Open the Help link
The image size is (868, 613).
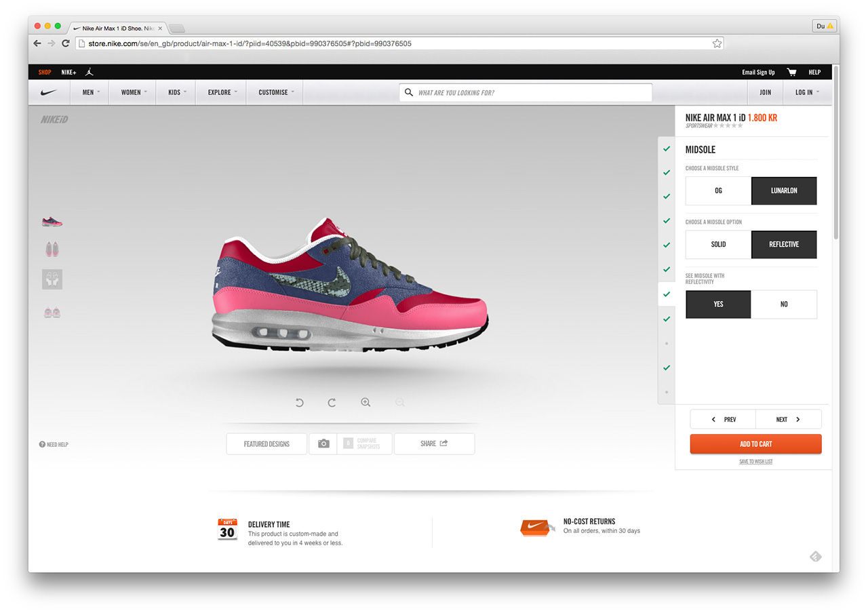point(814,72)
